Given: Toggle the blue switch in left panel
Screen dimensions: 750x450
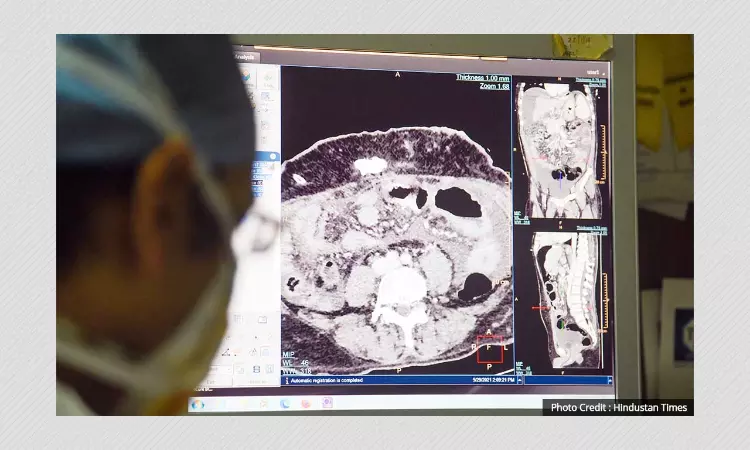Looking at the screenshot, I should [x=272, y=157].
